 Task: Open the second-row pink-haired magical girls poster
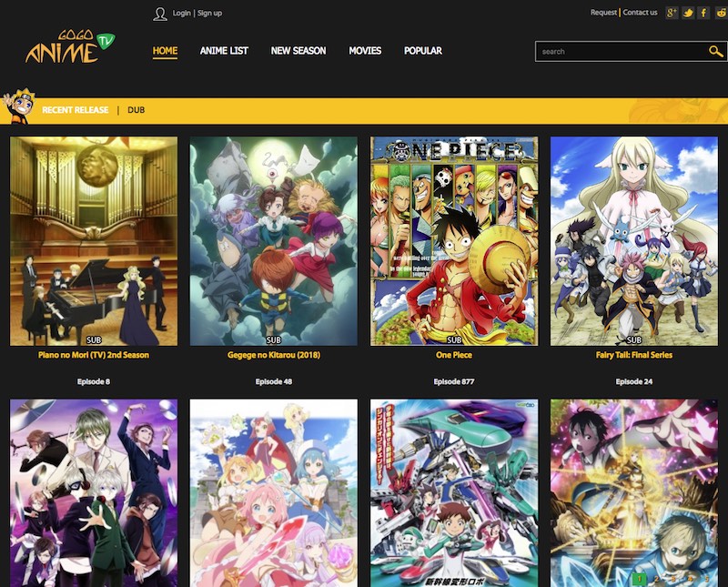pyautogui.click(x=274, y=492)
